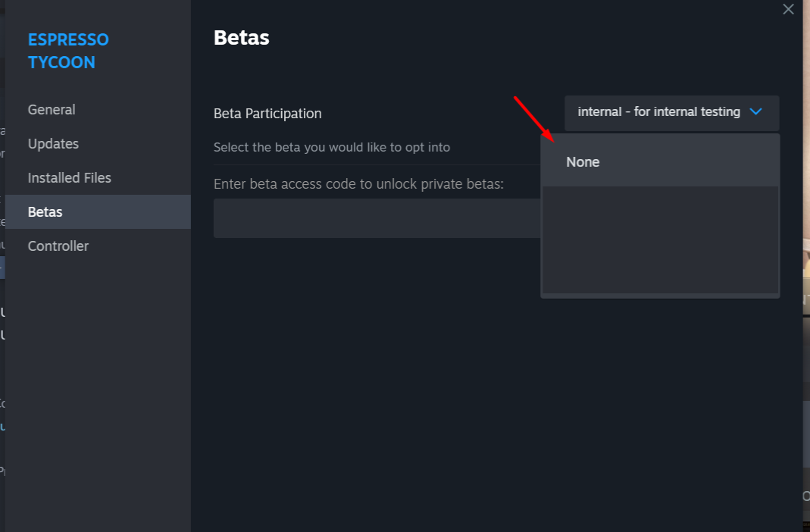
Task: Click the Beta Participation label
Action: tap(267, 114)
